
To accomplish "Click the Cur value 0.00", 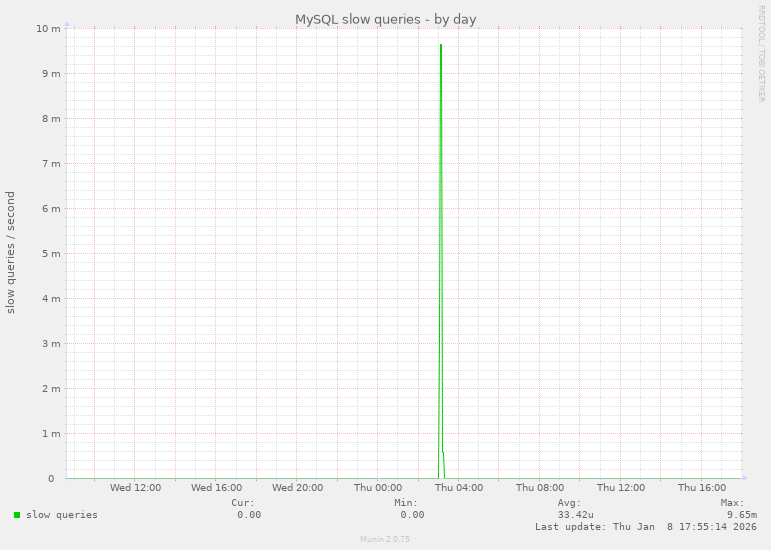I will tap(249, 515).
